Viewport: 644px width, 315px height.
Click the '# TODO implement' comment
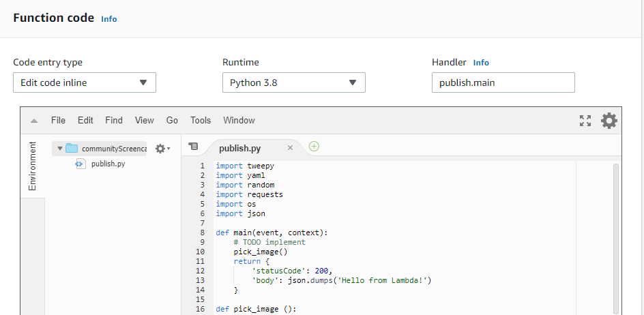tap(269, 242)
